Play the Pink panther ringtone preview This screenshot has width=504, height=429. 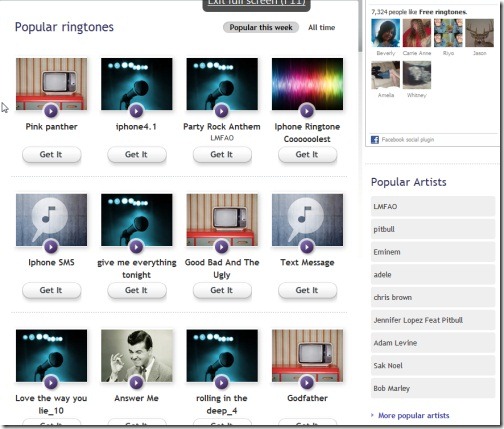51,111
